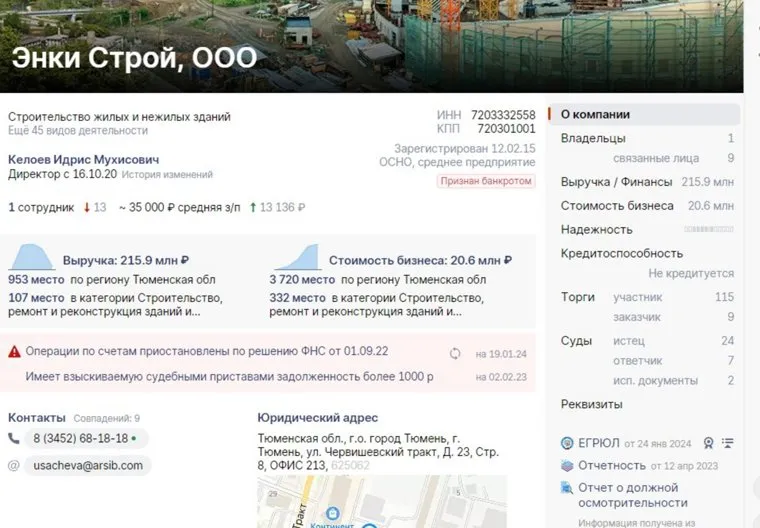
Task: Click the red warning triangle icon
Action: (x=15, y=352)
